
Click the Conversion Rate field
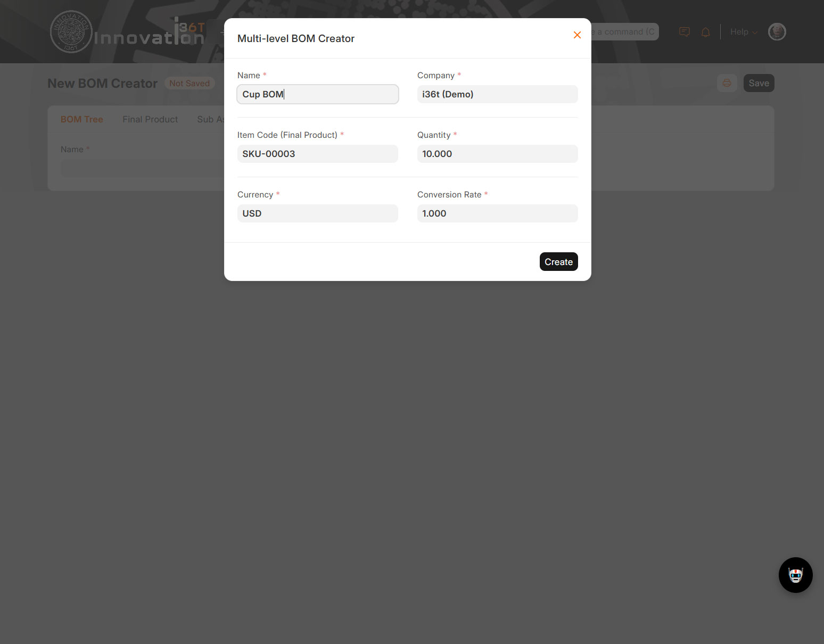tap(497, 213)
